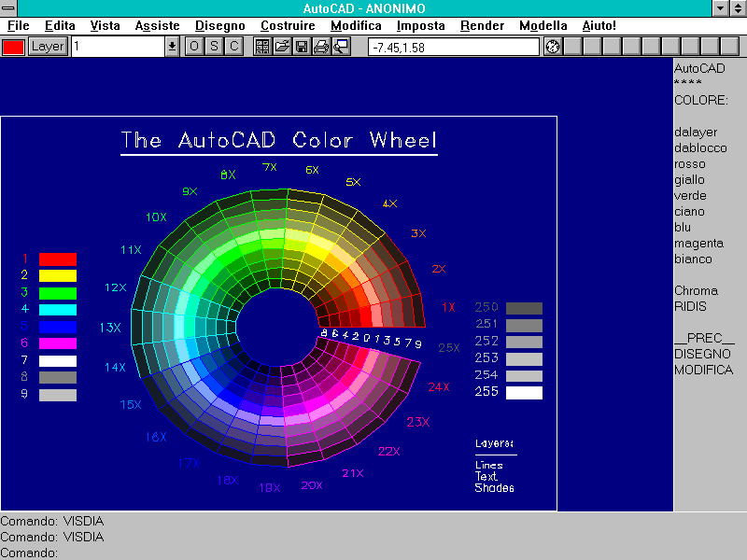Open the Assiste menu

pos(157,26)
